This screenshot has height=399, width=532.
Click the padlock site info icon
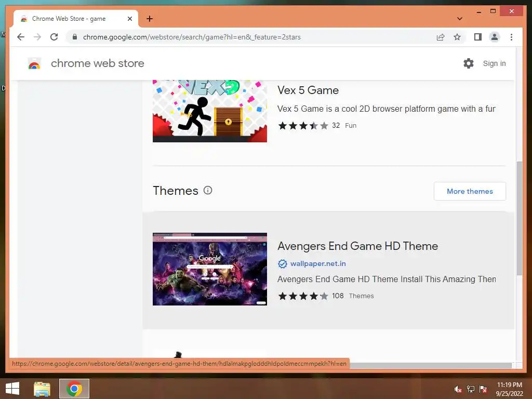75,37
